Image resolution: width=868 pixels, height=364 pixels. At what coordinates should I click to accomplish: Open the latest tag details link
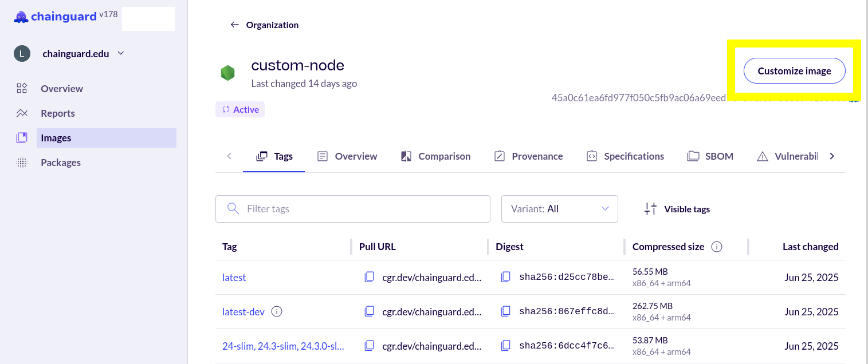click(234, 277)
